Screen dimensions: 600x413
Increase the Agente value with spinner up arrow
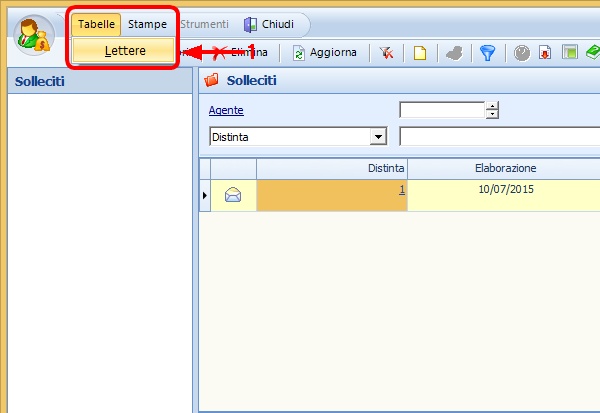pos(492,106)
